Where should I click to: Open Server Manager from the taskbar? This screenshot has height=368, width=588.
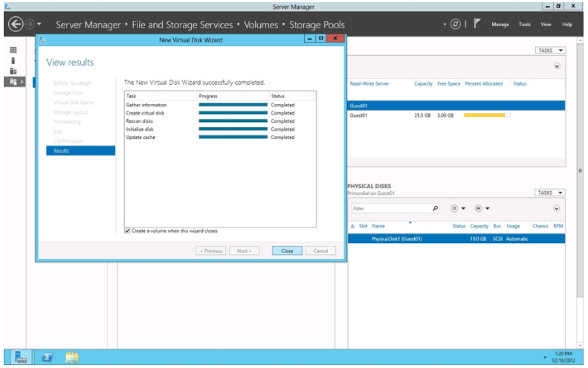coord(20,356)
